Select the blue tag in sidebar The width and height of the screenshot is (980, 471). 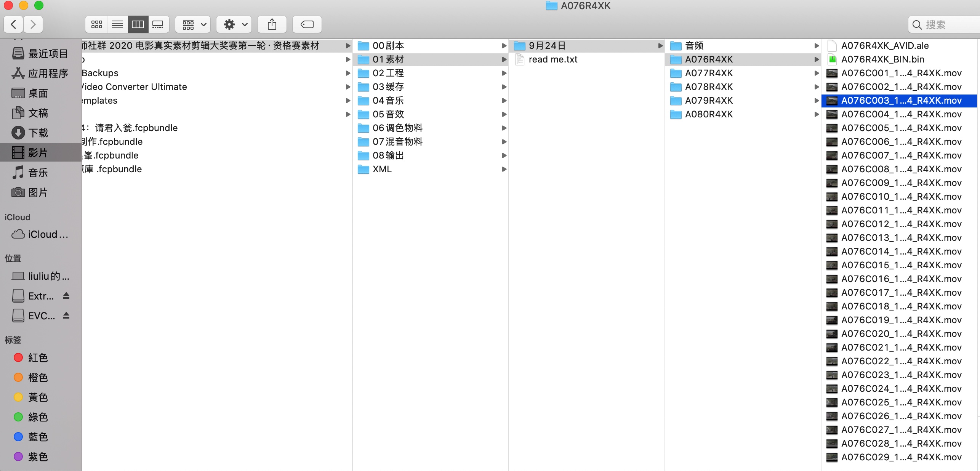point(37,437)
